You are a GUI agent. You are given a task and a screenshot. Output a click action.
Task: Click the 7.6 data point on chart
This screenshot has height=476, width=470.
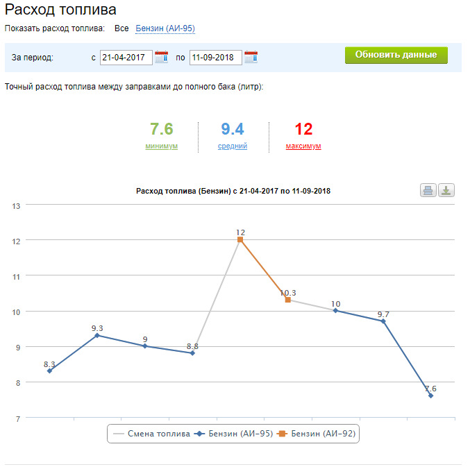pos(430,396)
